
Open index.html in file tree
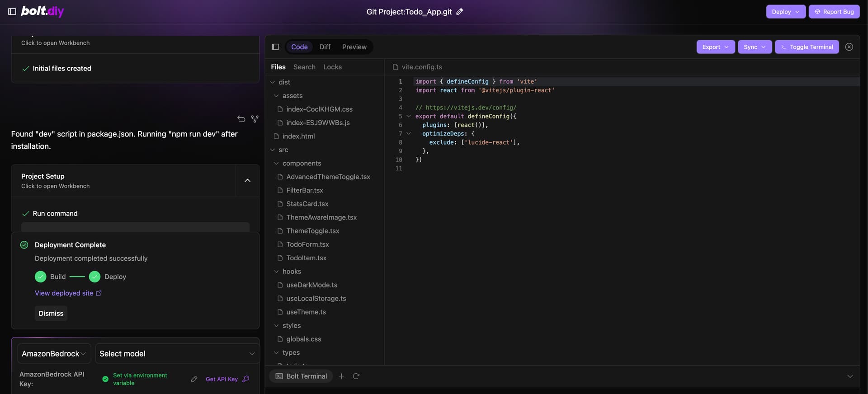324,136
